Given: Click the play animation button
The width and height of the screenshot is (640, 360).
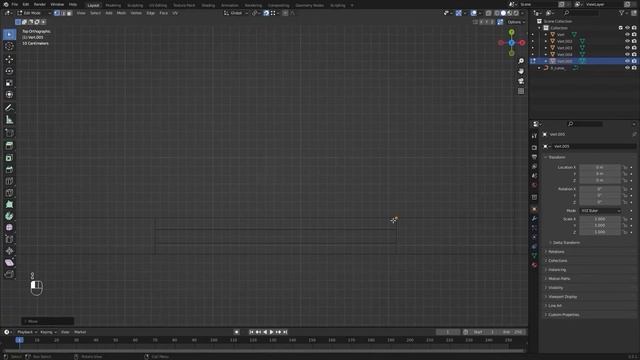Looking at the screenshot, I should coord(271,332).
